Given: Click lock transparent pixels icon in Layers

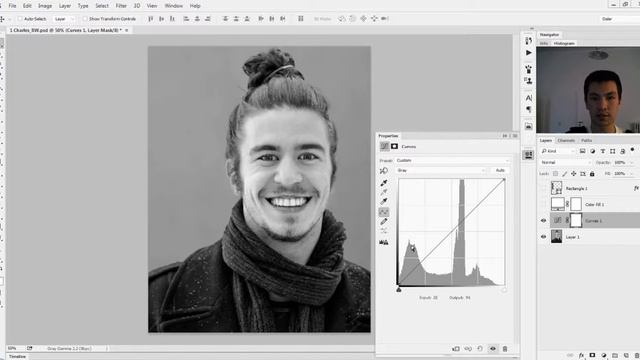Looking at the screenshot, I should tap(555, 174).
